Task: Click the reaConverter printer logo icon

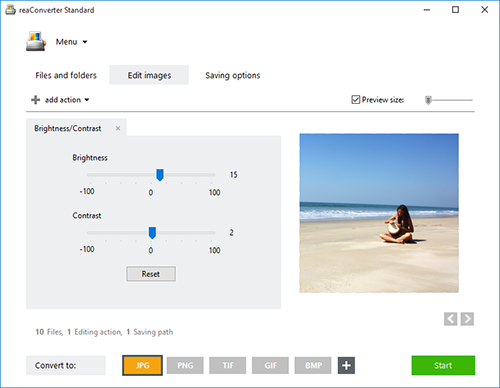Action: [x=36, y=41]
